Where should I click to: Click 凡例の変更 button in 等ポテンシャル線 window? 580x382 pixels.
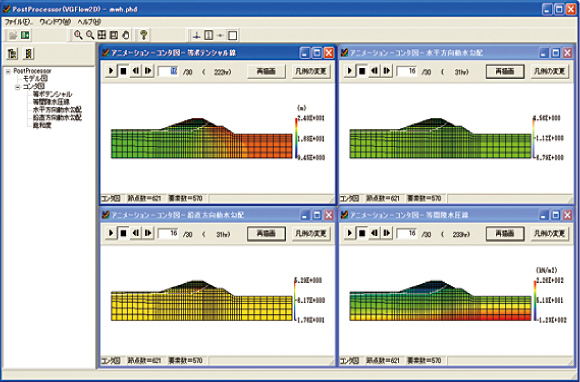(311, 71)
